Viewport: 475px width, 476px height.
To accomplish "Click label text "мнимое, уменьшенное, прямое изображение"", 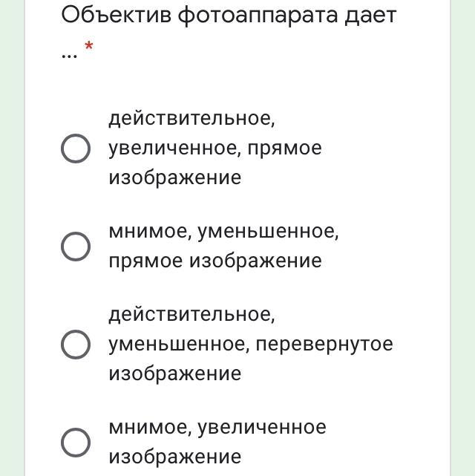I will tap(223, 246).
